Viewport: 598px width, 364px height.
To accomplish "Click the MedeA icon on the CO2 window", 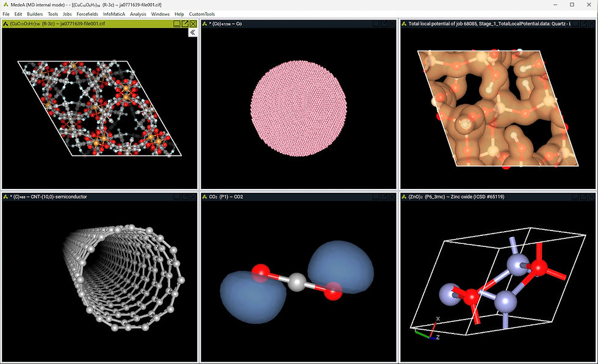I will (x=204, y=196).
